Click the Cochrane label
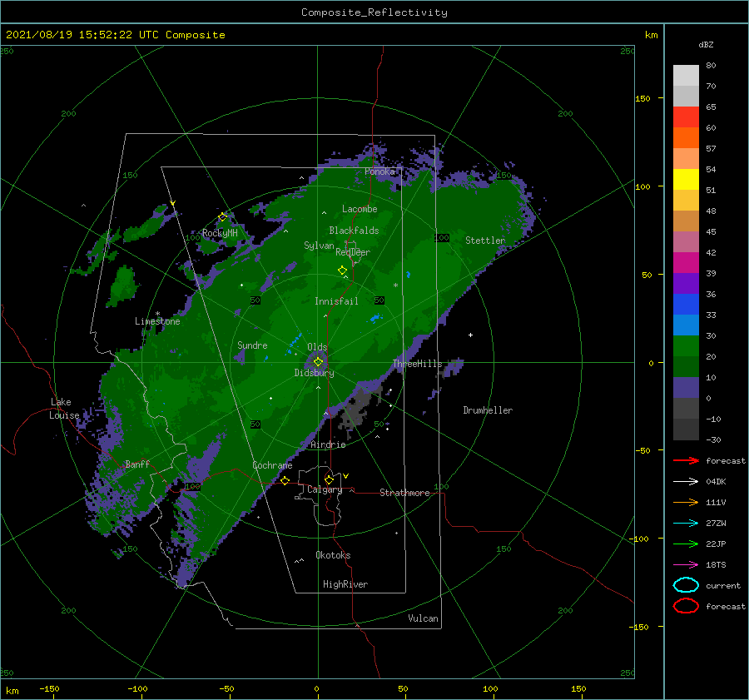 [x=272, y=465]
